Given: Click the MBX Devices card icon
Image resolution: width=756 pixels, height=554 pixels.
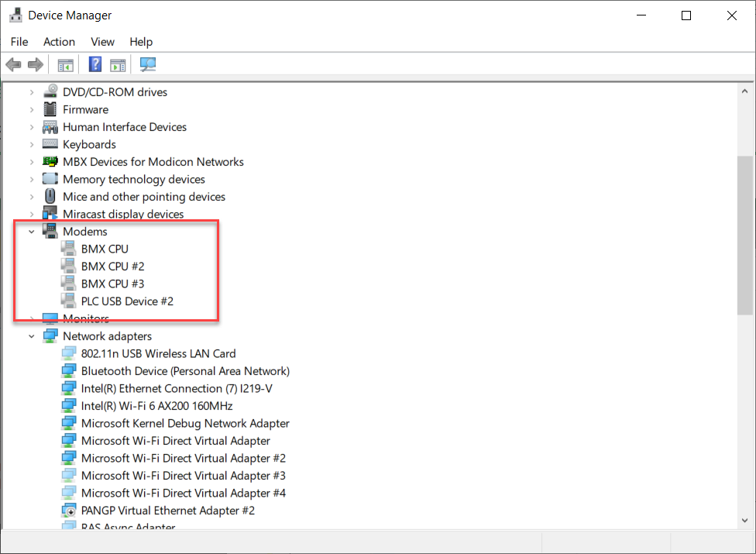Looking at the screenshot, I should point(50,161).
